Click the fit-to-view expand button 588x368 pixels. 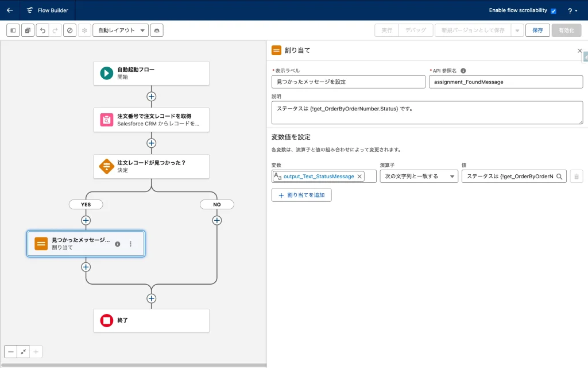coord(24,351)
